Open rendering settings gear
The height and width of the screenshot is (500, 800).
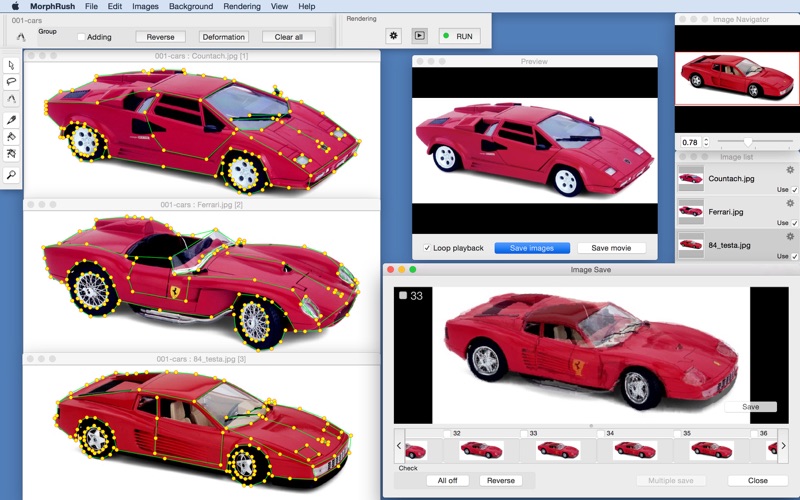(393, 36)
